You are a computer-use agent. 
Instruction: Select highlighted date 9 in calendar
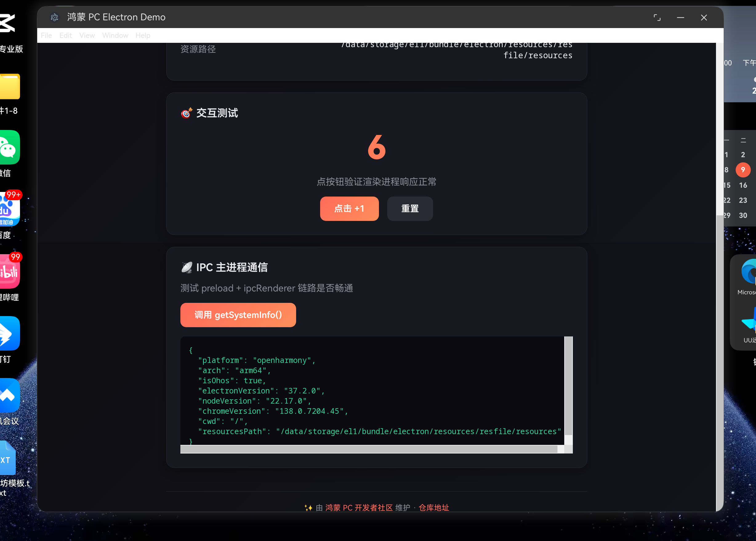click(743, 170)
